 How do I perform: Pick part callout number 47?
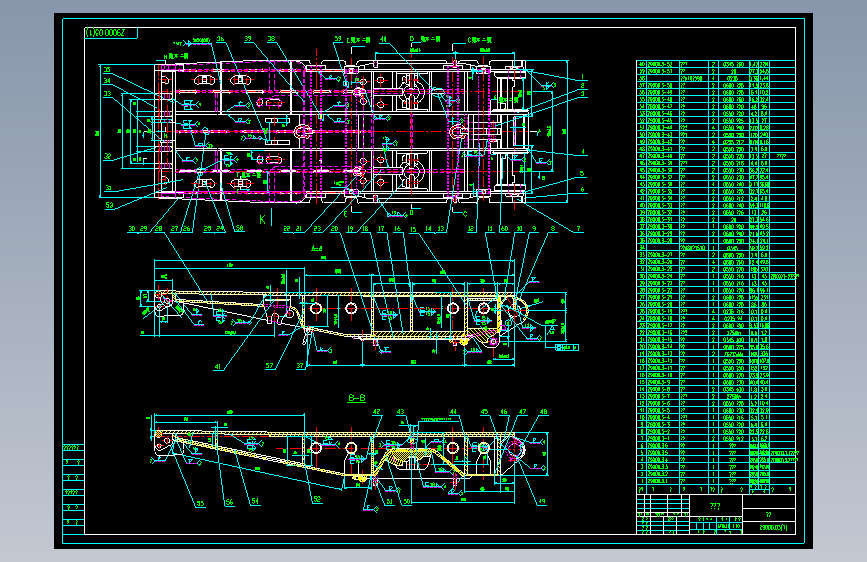pyautogui.click(x=523, y=412)
